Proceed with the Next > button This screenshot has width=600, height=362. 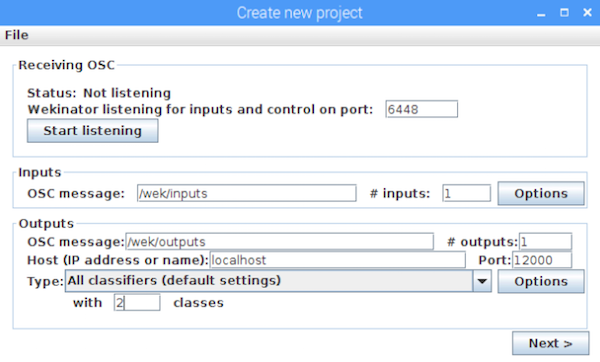(x=550, y=343)
